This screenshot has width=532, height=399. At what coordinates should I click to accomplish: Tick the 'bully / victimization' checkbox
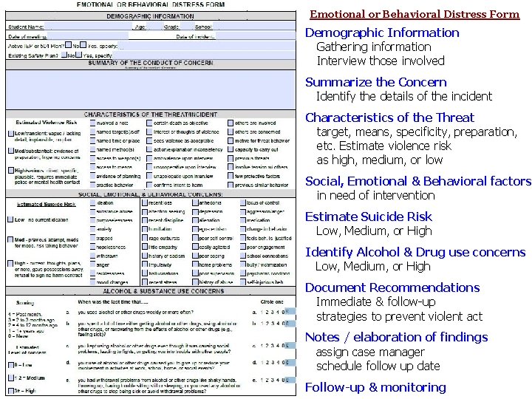point(243,265)
